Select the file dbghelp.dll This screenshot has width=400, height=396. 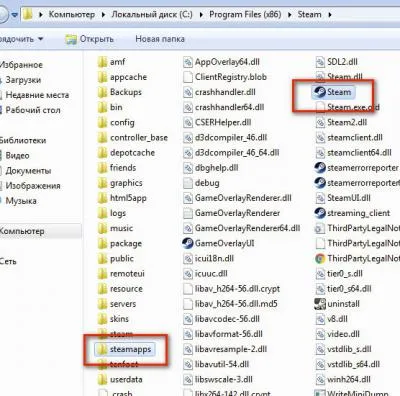211,168
